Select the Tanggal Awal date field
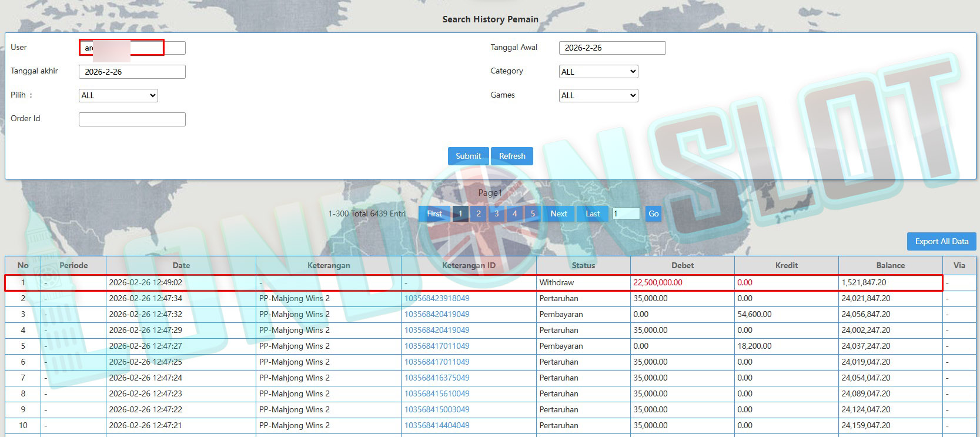Screen dimensions: 980x437 coord(612,48)
